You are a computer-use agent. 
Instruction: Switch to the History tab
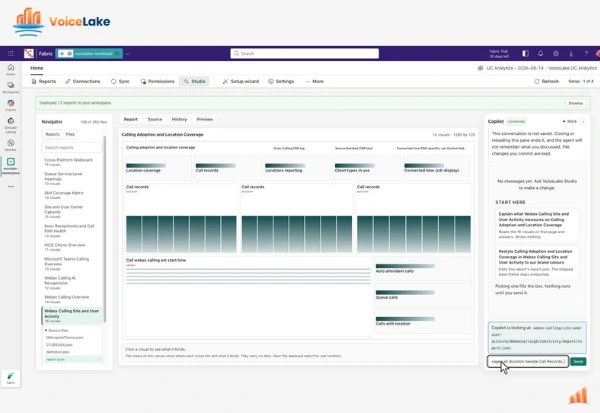pyautogui.click(x=179, y=119)
